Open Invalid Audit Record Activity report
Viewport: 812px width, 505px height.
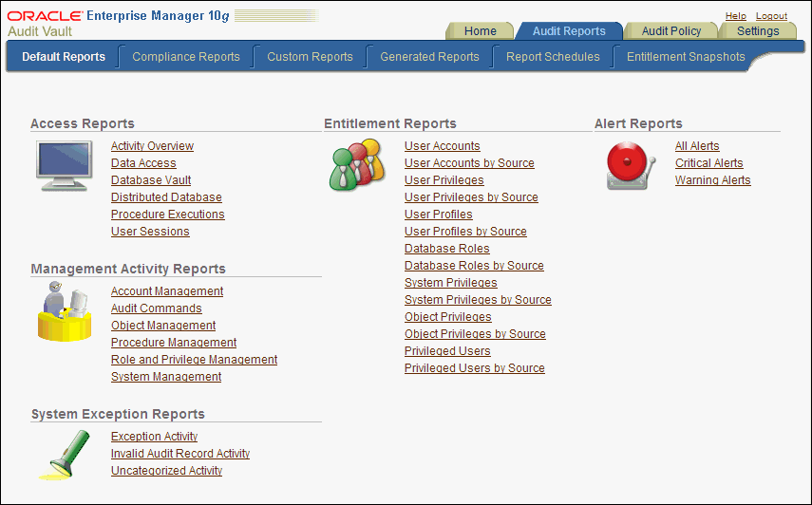point(180,454)
